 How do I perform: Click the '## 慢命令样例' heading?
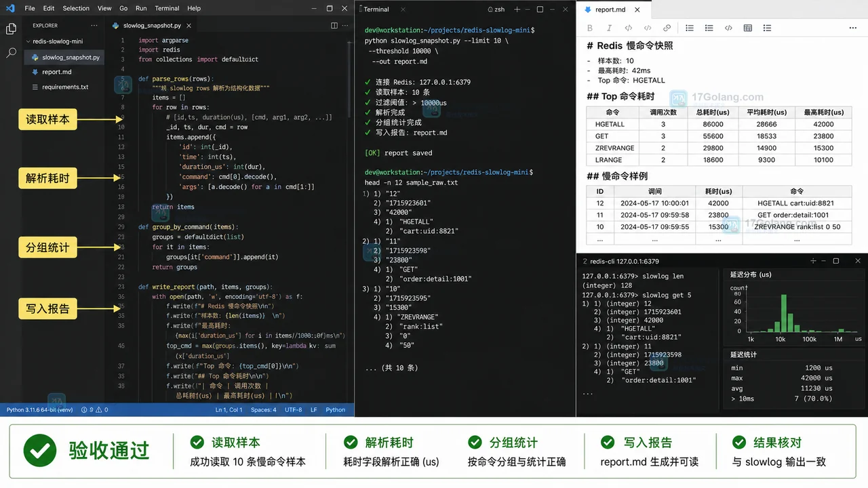click(617, 176)
